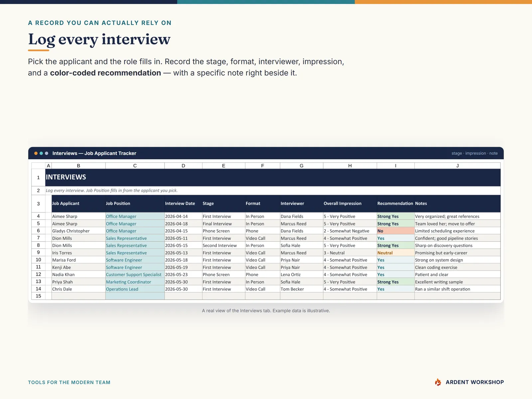Click the ARDENT WORKSHOP brand name
This screenshot has width=532, height=399.
point(475,382)
